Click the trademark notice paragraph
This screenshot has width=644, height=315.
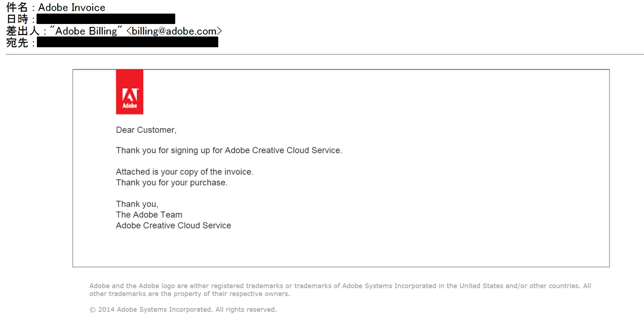coord(340,290)
